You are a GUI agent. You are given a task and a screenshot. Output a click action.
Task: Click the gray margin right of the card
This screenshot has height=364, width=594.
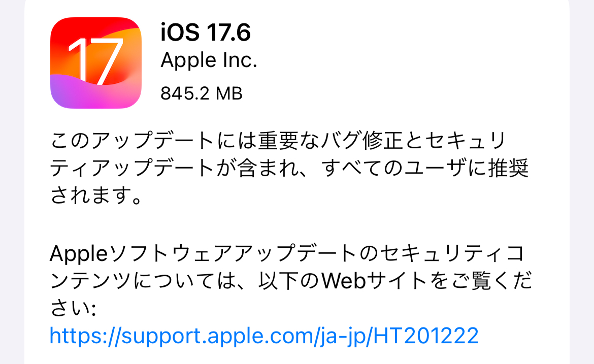[x=582, y=182]
